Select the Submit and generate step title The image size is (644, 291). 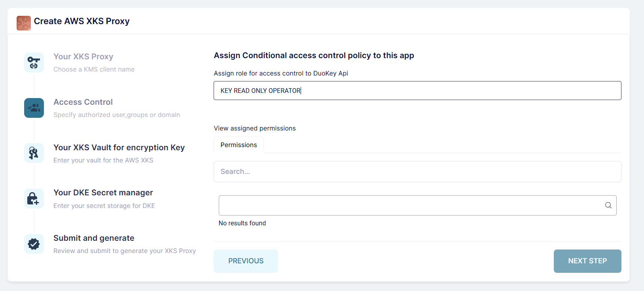click(94, 238)
